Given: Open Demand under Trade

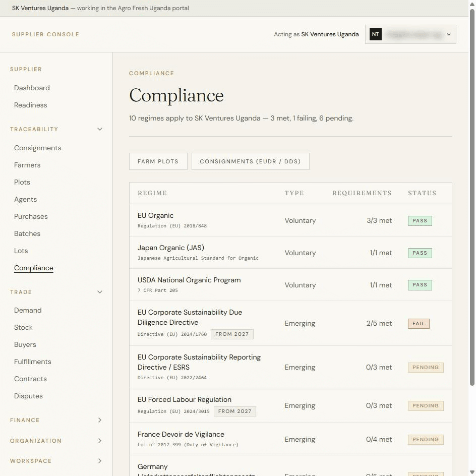Looking at the screenshot, I should click(28, 310).
